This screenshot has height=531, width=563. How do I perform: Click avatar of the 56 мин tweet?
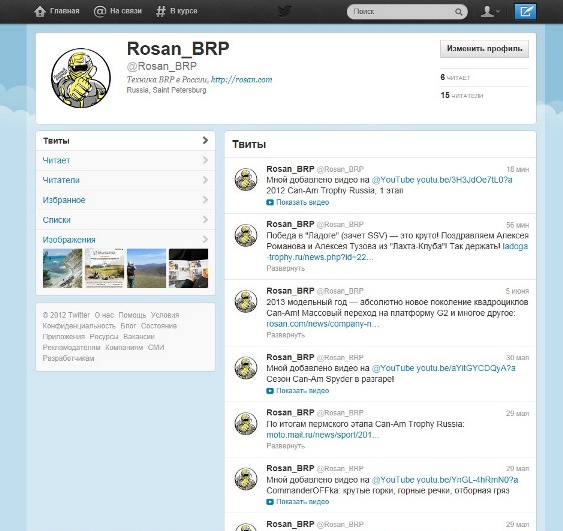pyautogui.click(x=246, y=235)
